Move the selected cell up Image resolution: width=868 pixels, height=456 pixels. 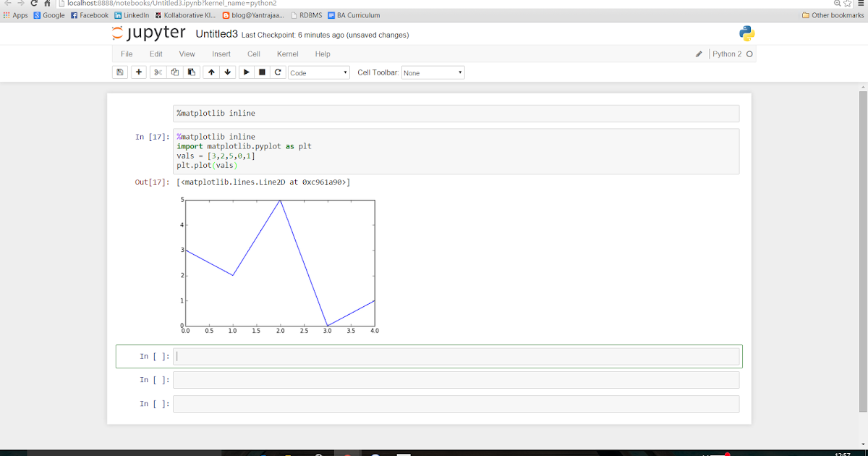(x=210, y=72)
